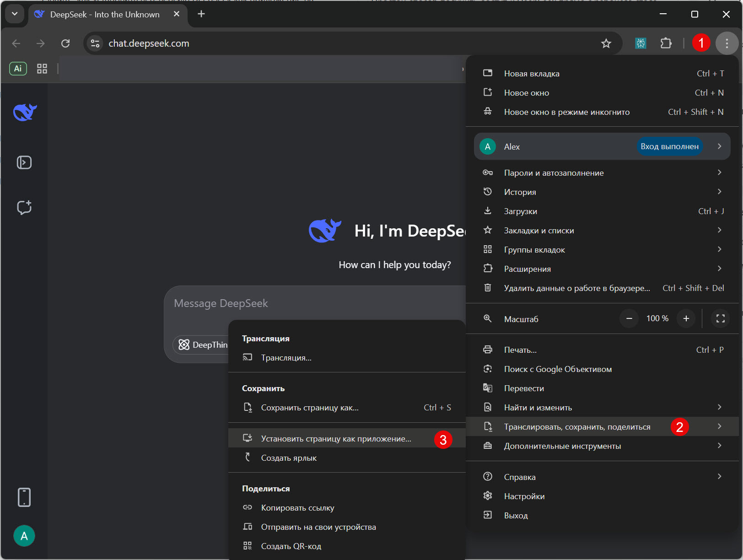The height and width of the screenshot is (560, 743).
Task: Expand Закладки и списки submenu
Action: click(602, 231)
